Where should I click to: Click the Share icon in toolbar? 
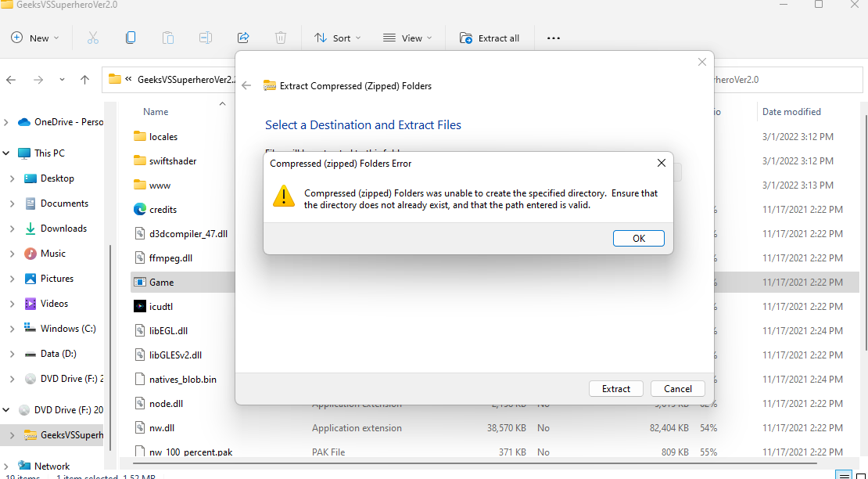pos(242,38)
